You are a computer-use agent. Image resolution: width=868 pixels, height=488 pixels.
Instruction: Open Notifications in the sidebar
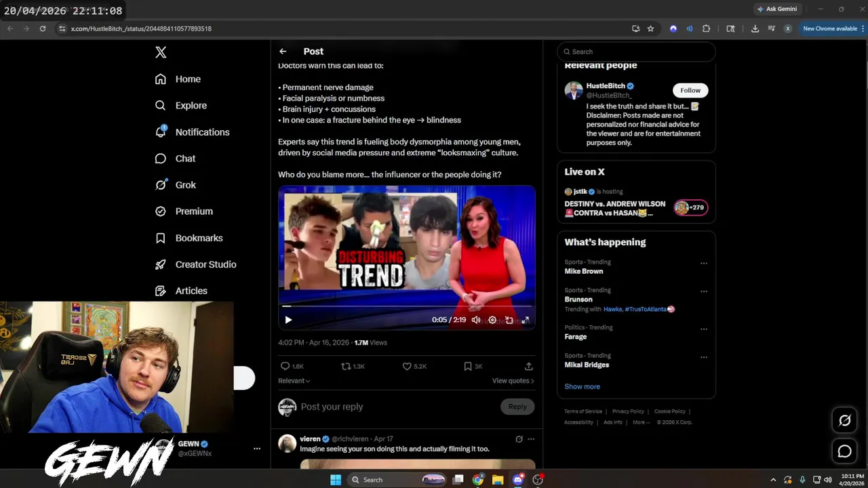[x=192, y=132]
